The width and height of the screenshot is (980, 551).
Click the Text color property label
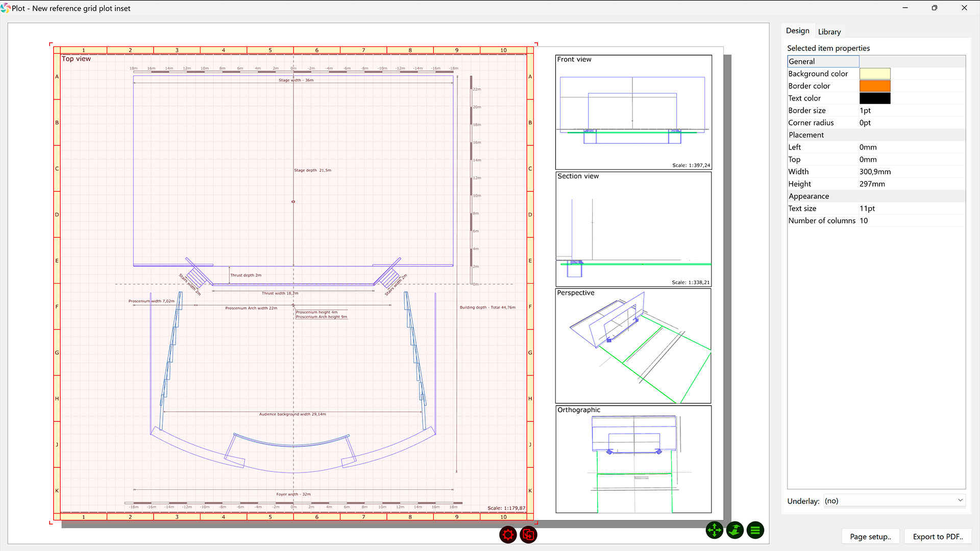[x=804, y=98]
